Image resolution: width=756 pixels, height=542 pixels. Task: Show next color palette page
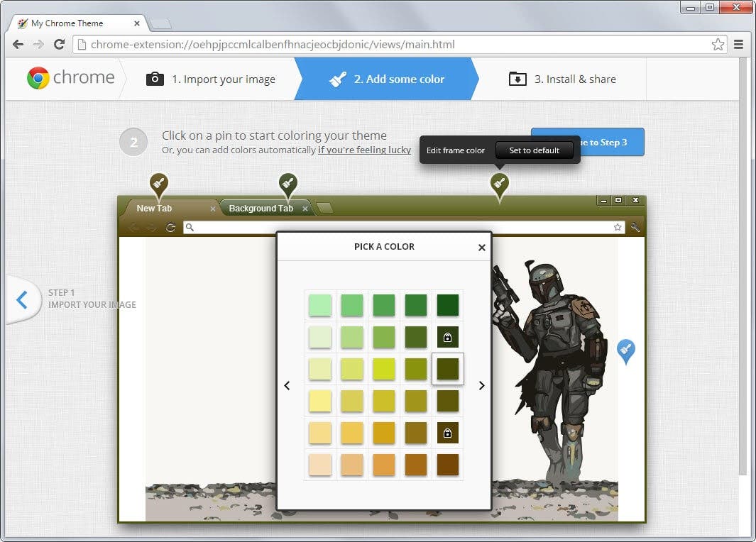click(481, 385)
